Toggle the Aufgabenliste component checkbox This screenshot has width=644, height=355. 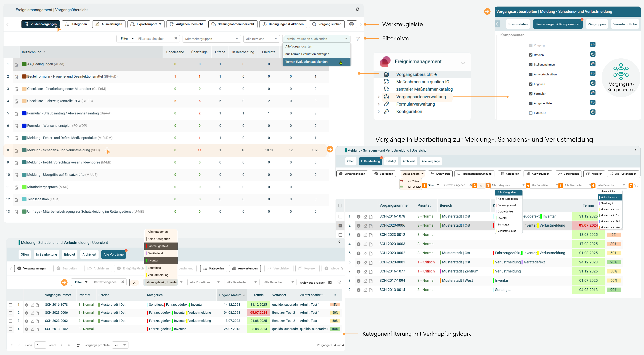tap(531, 103)
